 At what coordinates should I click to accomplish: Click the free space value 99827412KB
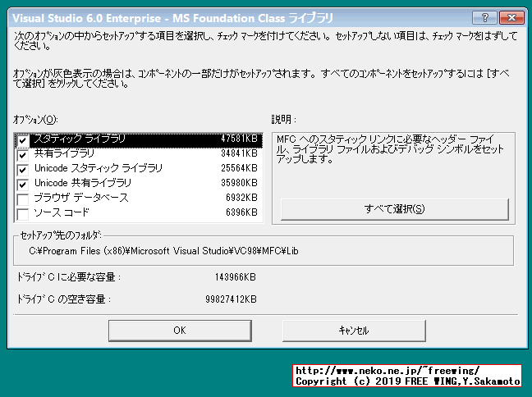[232, 299]
